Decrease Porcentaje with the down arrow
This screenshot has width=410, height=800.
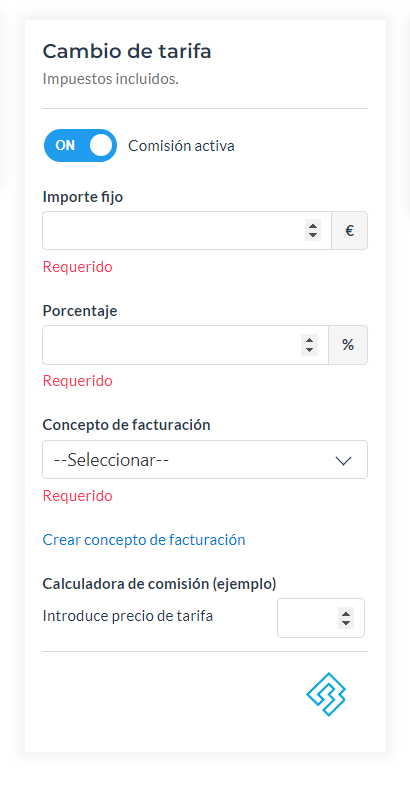click(309, 350)
